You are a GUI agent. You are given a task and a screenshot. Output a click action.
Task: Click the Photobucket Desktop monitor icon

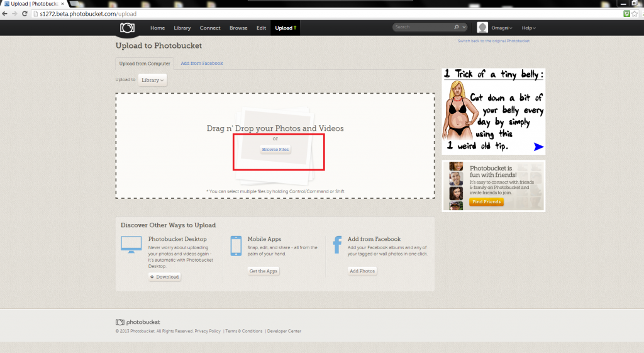[131, 245]
